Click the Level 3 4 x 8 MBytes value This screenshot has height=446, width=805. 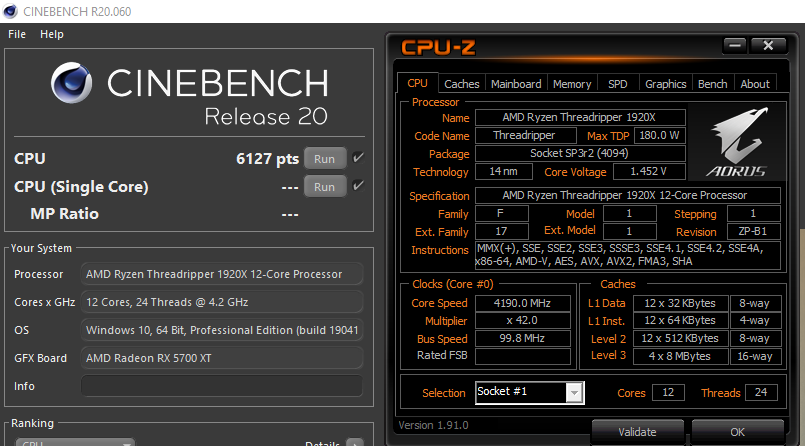click(x=680, y=356)
